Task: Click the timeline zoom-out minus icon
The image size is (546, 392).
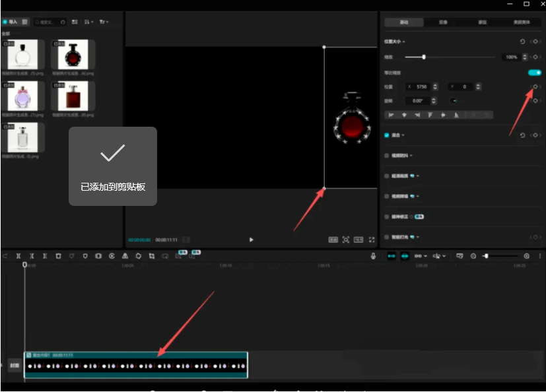Action: click(473, 256)
